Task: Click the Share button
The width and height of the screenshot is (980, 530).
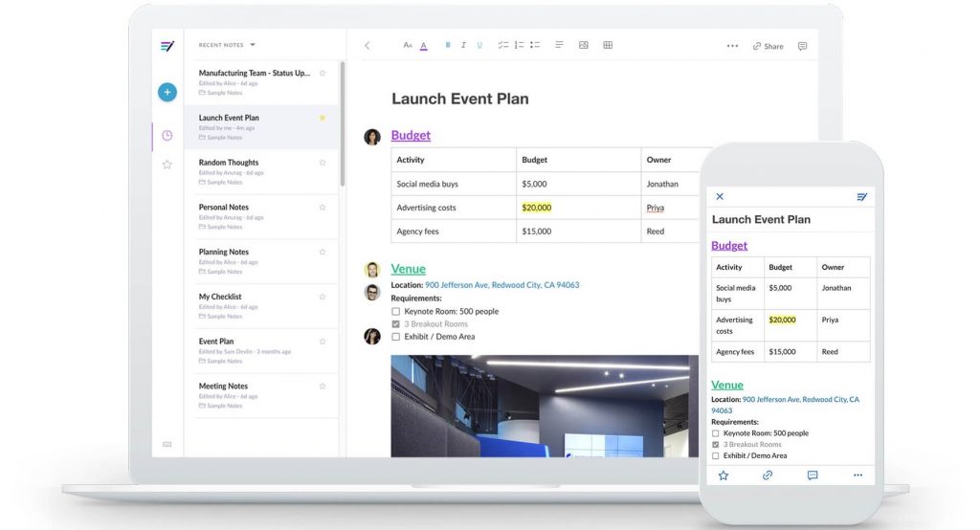Action: click(x=768, y=46)
